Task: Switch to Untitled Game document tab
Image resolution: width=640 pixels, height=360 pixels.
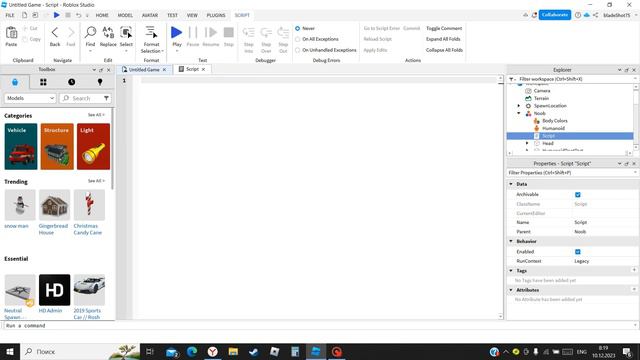Action: click(x=144, y=69)
